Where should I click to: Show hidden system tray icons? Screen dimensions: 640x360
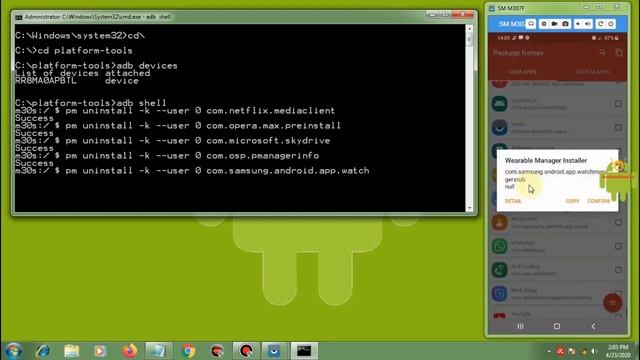pyautogui.click(x=549, y=351)
